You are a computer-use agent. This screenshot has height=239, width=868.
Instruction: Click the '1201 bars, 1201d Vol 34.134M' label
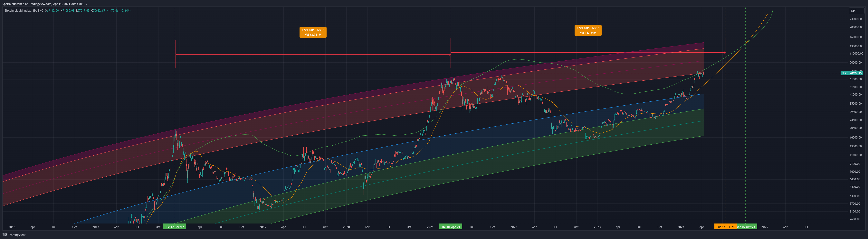588,30
